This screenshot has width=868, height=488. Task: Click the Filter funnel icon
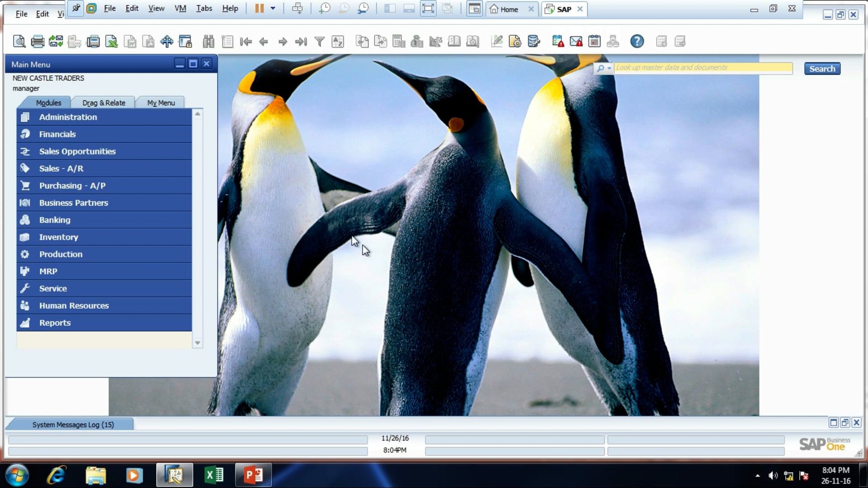tap(320, 42)
